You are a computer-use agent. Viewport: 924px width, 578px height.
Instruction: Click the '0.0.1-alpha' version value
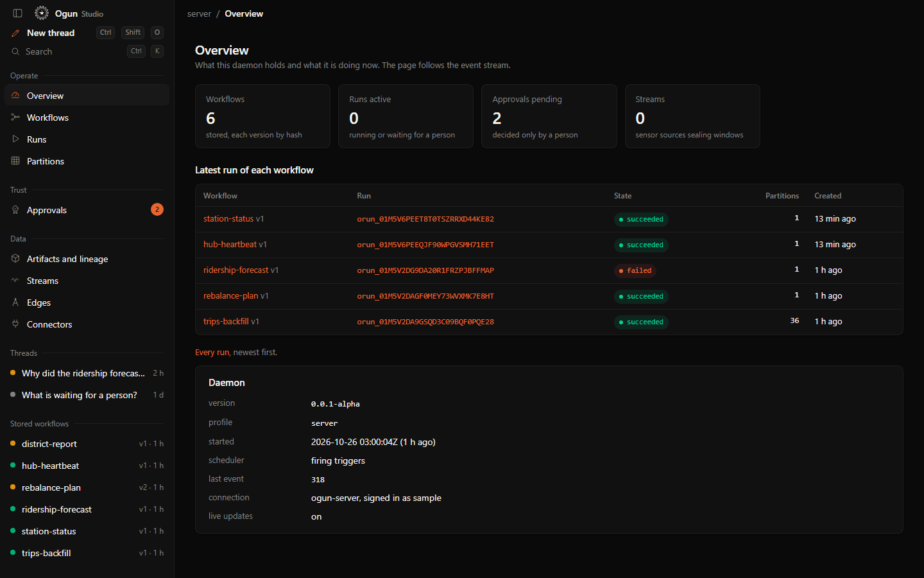pyautogui.click(x=335, y=404)
